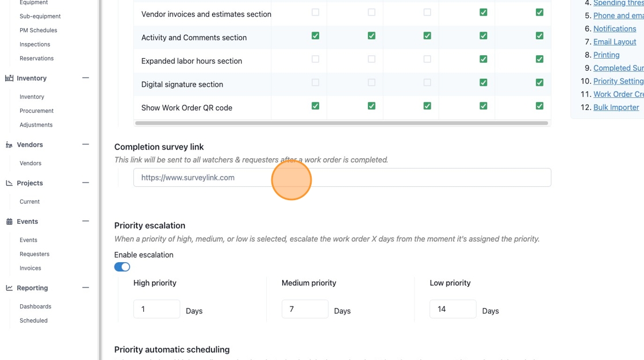Collapse the Vendors sidebar section

pyautogui.click(x=86, y=144)
